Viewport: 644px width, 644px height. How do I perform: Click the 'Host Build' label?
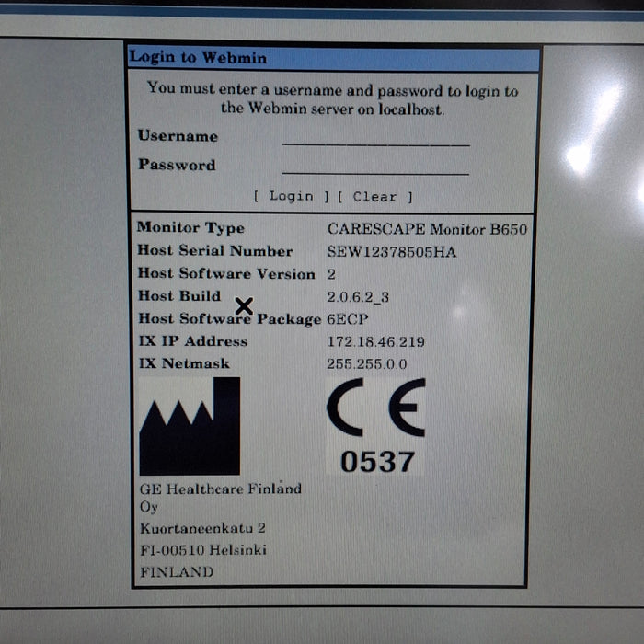(x=179, y=295)
